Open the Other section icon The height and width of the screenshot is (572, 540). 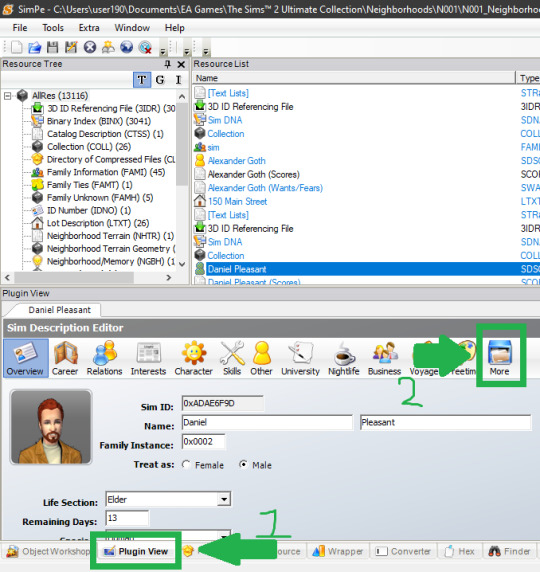point(261,358)
